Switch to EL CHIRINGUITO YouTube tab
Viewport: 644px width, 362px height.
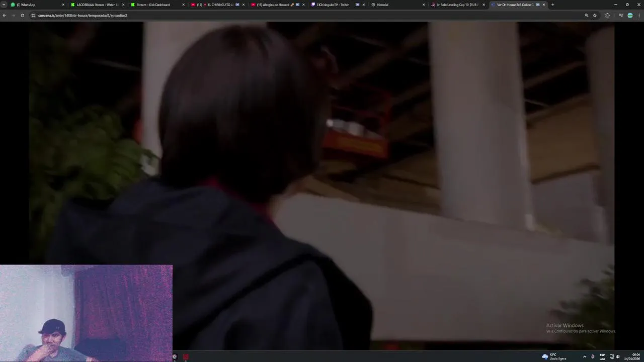click(x=216, y=5)
